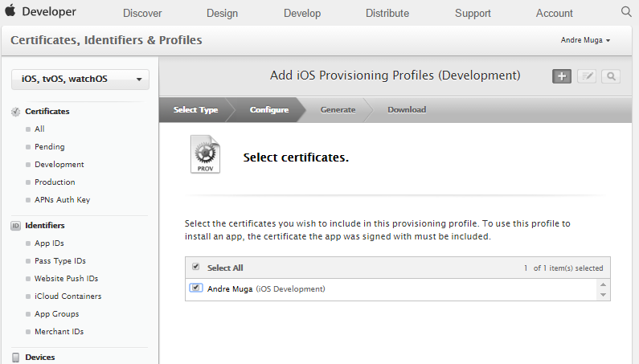
Task: Expand the Andre Muga account menu
Action: tap(585, 40)
